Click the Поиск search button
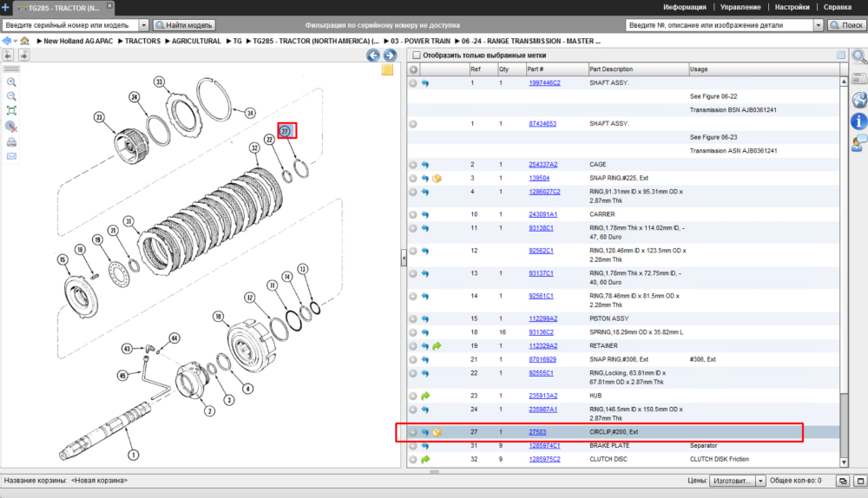This screenshot has height=498, width=868. click(846, 25)
